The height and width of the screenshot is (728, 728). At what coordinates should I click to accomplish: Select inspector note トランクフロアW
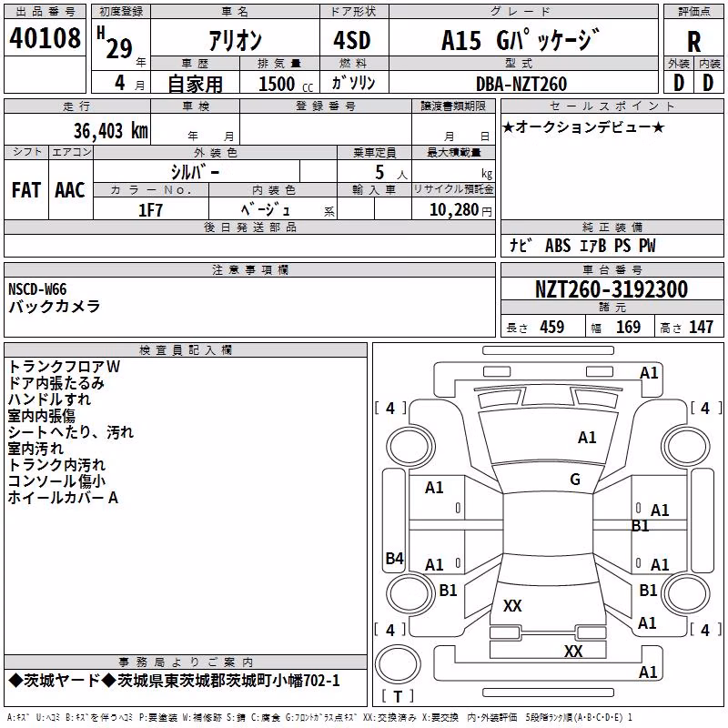64,367
